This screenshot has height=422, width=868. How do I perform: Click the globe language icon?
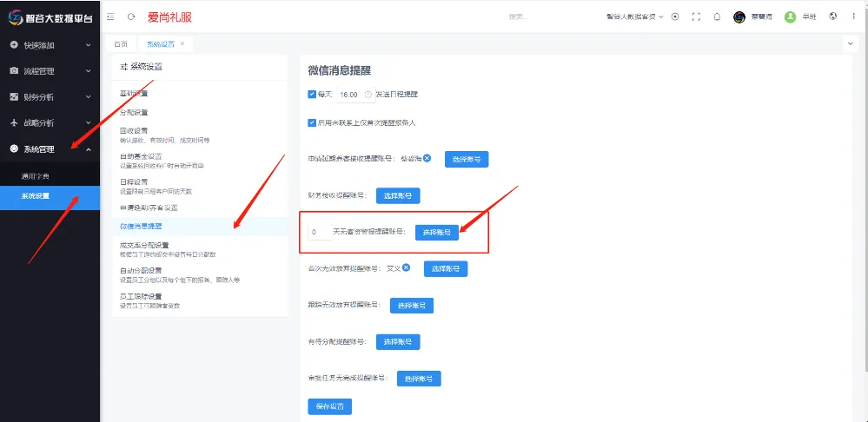[833, 16]
